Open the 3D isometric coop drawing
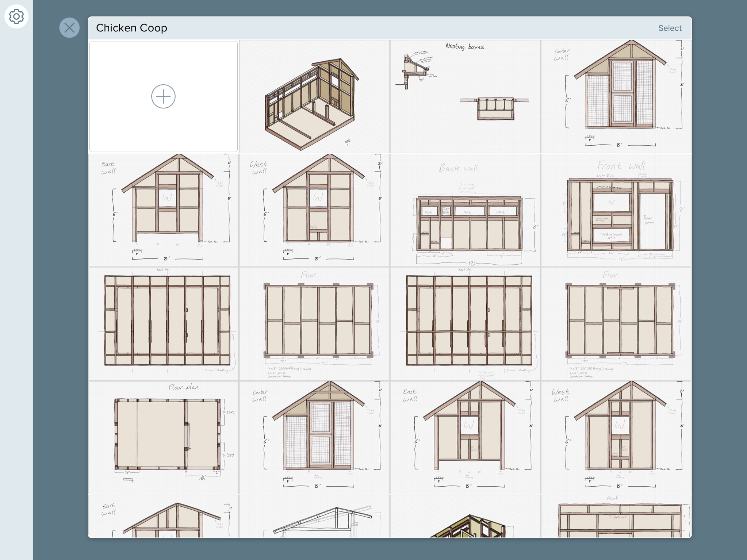This screenshot has width=747, height=560. click(x=314, y=96)
